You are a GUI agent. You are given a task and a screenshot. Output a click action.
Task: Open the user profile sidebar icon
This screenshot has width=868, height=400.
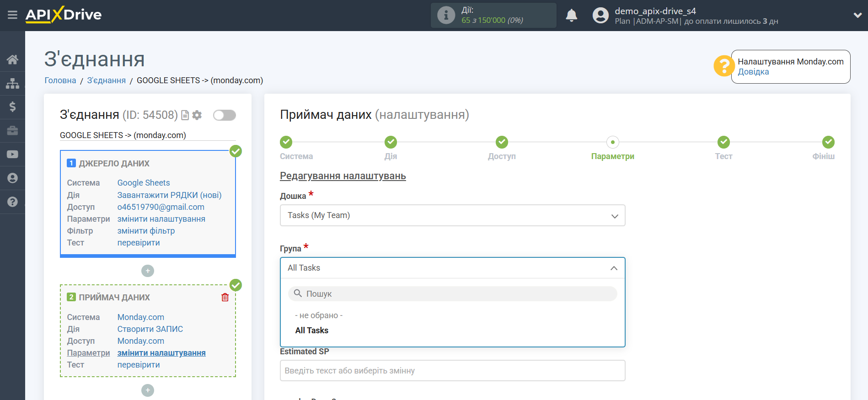pyautogui.click(x=12, y=178)
